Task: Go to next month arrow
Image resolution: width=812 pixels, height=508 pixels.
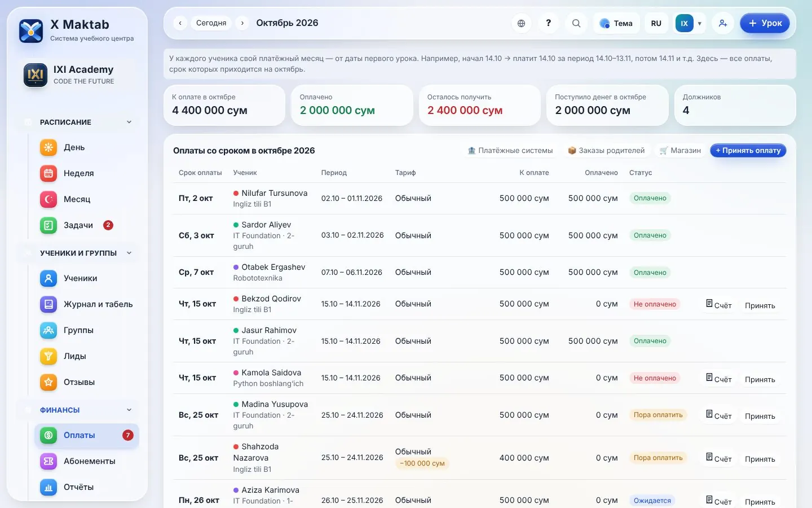Action: [x=242, y=23]
